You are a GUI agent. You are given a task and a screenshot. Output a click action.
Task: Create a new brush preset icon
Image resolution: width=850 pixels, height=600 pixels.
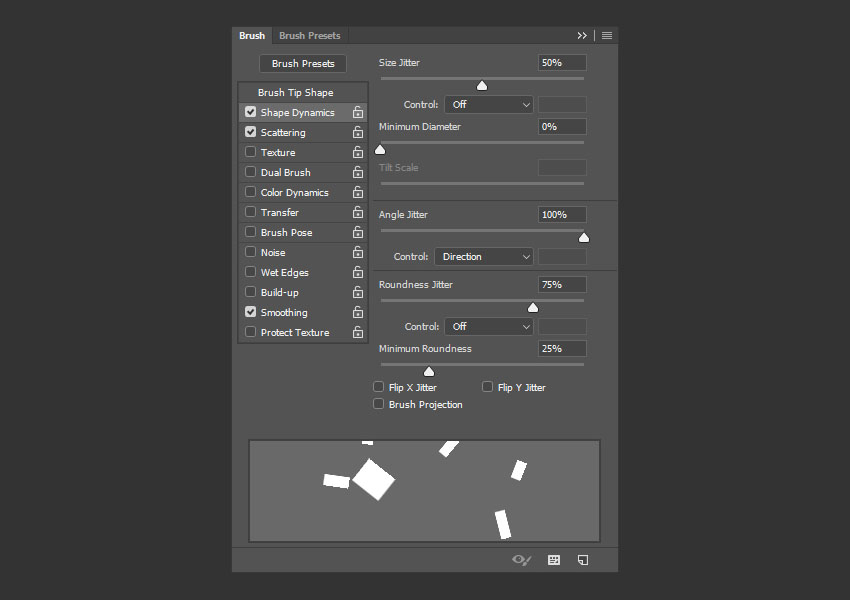(x=583, y=560)
